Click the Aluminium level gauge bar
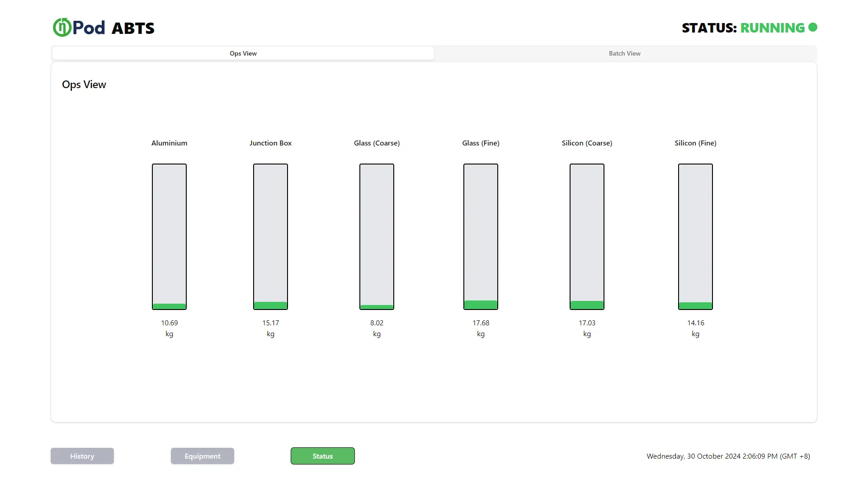 coord(170,237)
